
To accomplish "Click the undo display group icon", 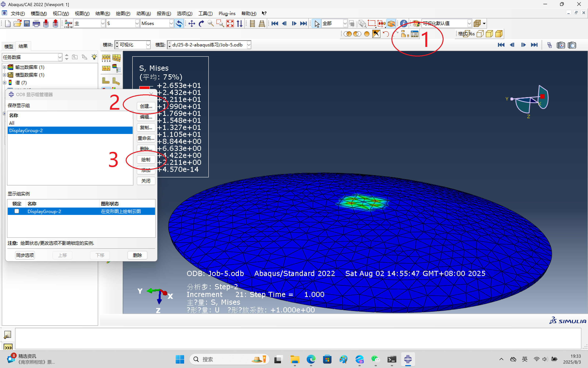I will pos(386,34).
